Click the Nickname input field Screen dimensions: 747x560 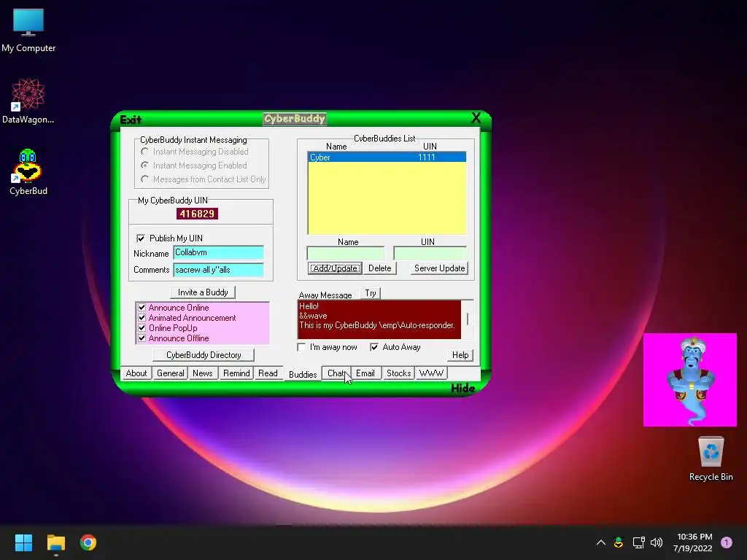(x=218, y=253)
